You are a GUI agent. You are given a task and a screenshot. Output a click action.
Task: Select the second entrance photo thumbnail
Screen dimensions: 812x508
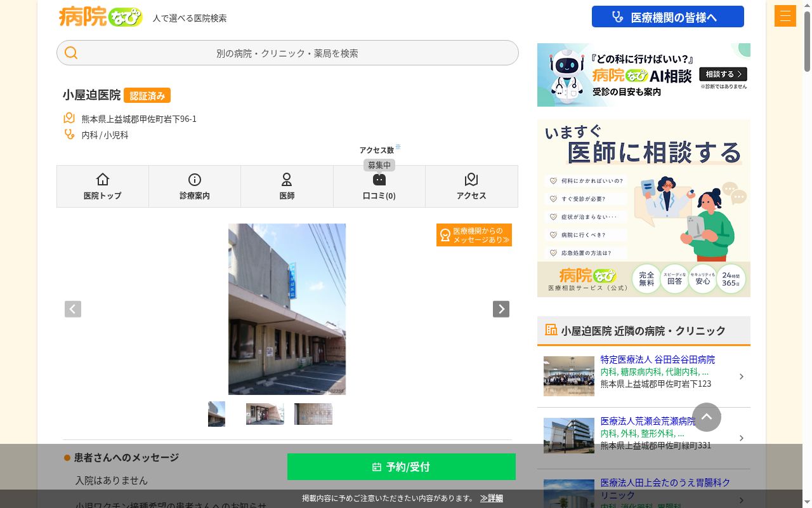tap(265, 414)
